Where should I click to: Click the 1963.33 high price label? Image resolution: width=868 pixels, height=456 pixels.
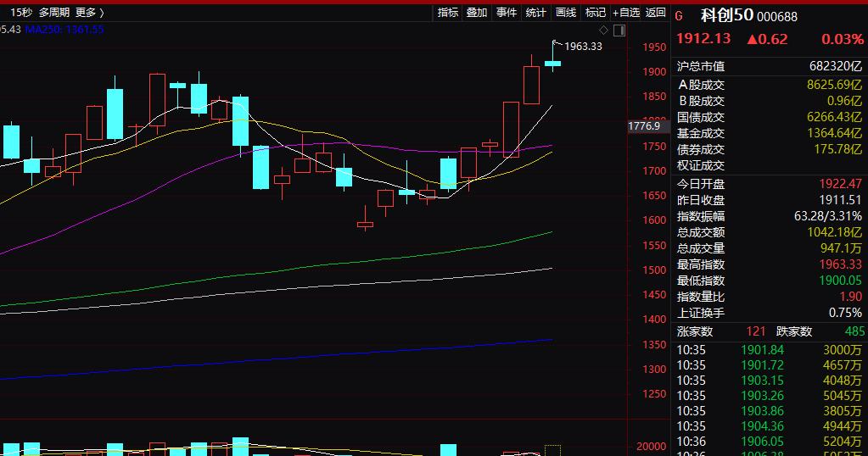583,47
